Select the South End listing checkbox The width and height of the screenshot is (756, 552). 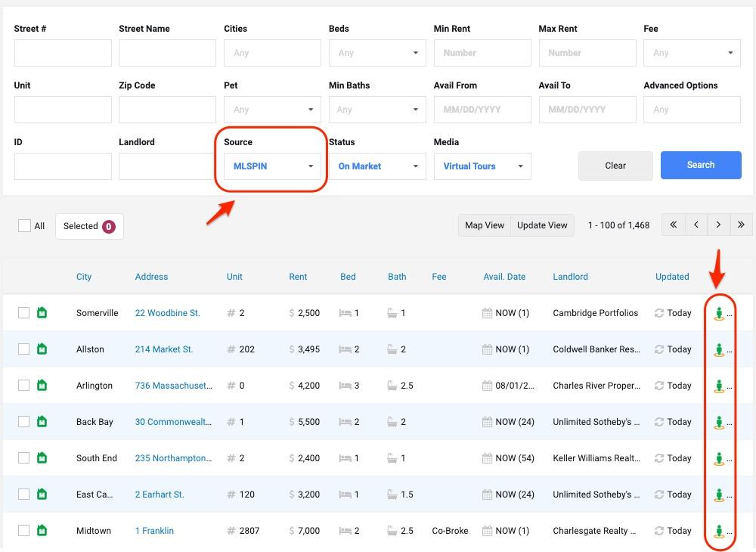(x=24, y=458)
